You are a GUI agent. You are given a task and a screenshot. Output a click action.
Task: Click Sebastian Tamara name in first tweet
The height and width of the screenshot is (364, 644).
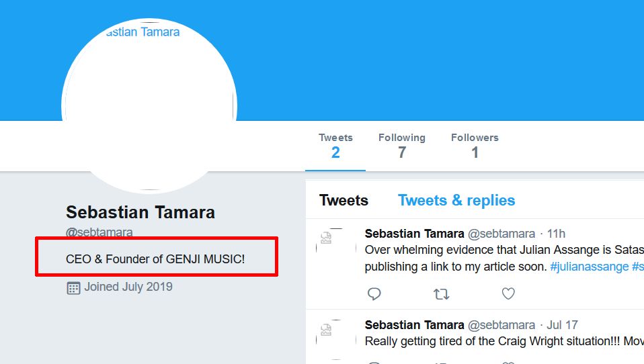coord(414,234)
